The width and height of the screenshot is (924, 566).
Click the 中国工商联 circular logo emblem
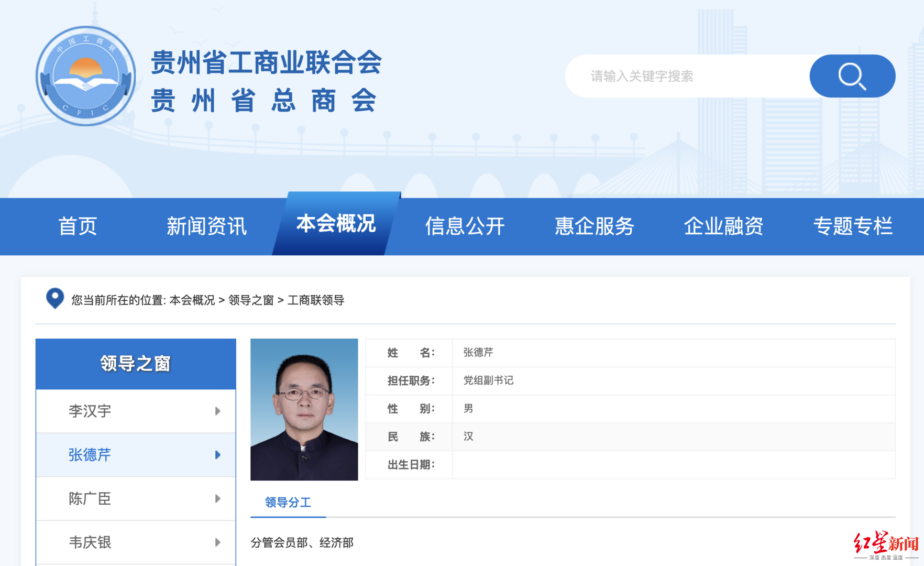[x=85, y=75]
